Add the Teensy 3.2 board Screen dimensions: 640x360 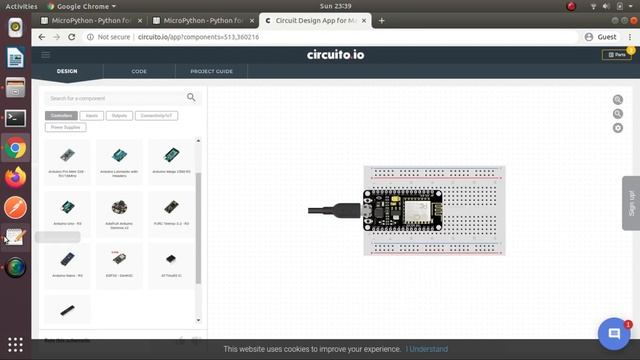click(x=171, y=214)
